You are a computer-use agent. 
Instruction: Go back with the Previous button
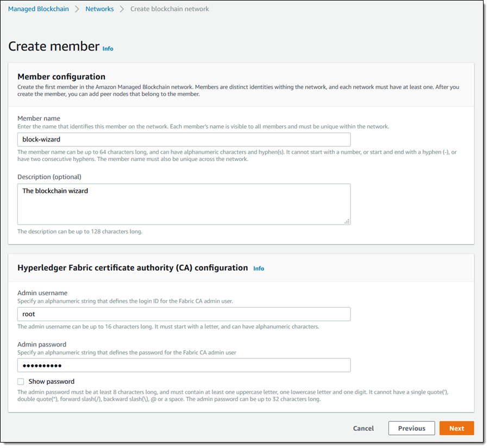pos(411,428)
